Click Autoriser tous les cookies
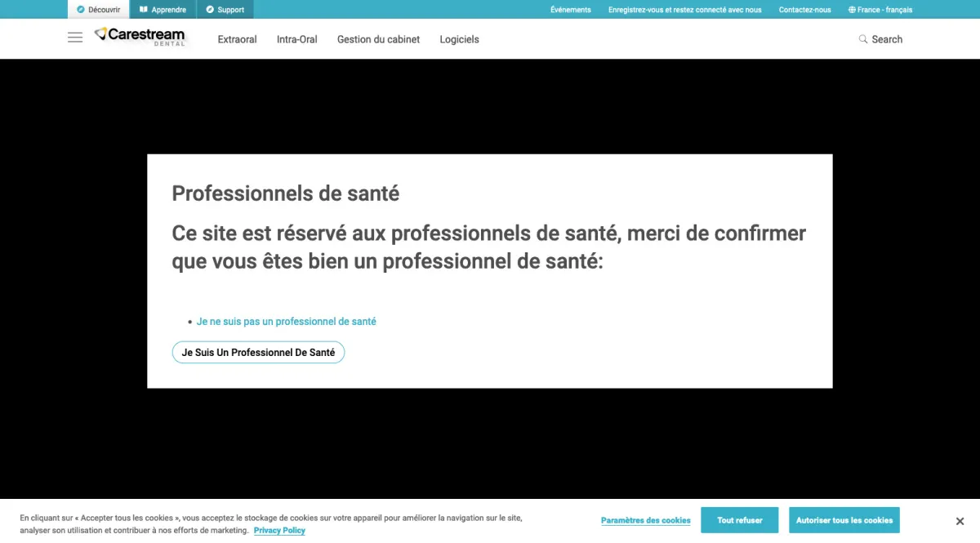Screen dimensions: 980x543 (844, 520)
